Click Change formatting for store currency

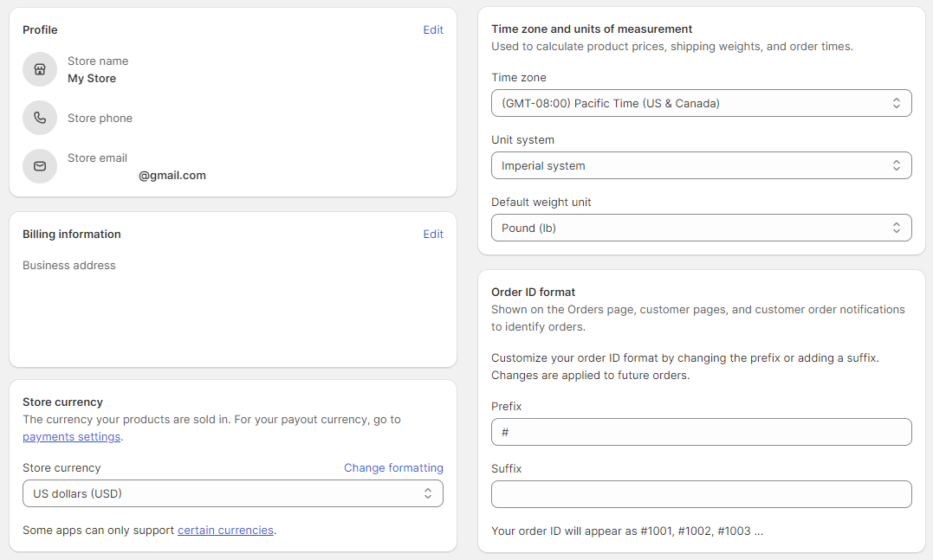click(x=393, y=468)
